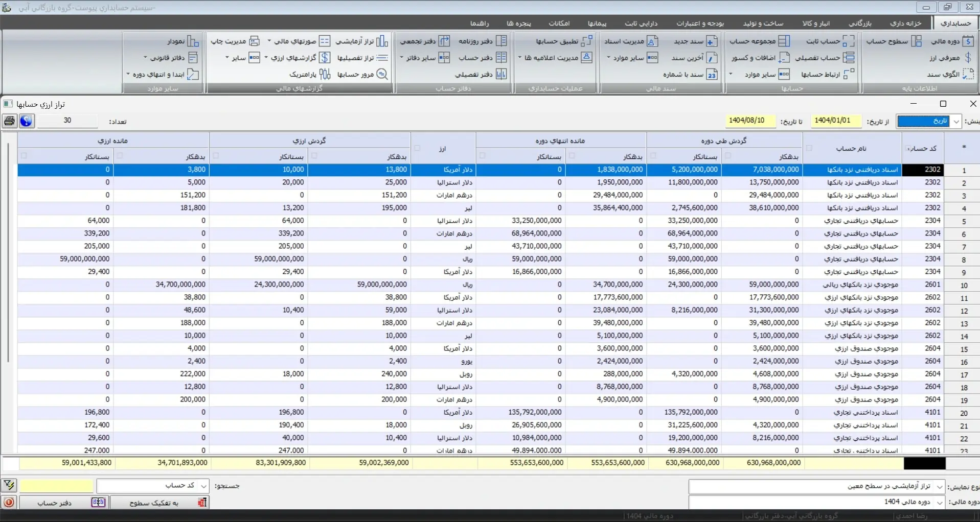
Task: Click the printer icon in report toolbar
Action: 9,121
